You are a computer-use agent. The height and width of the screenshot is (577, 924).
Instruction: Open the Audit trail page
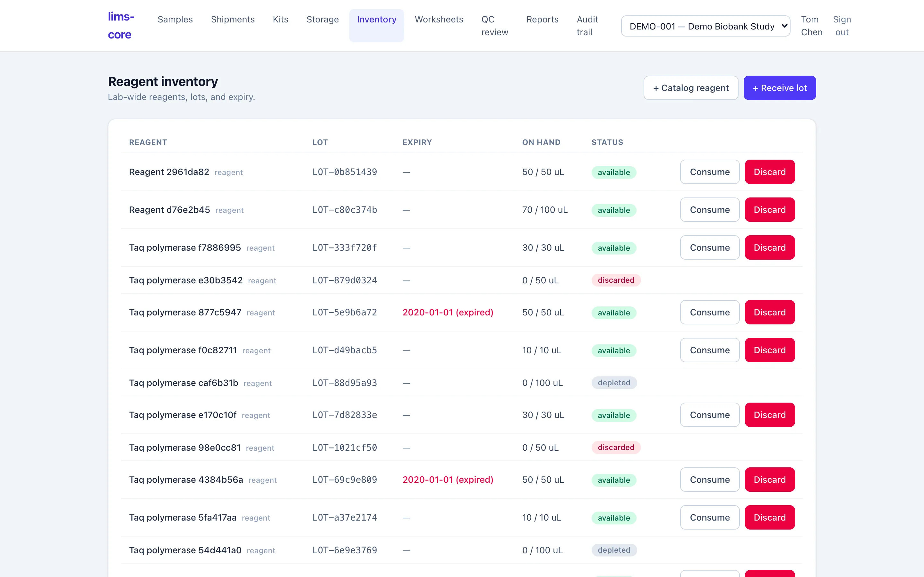(587, 26)
